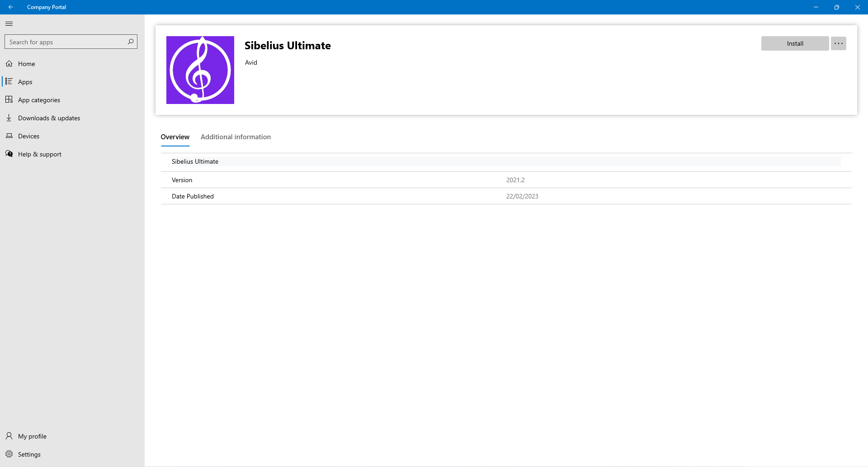Focus the Search for apps field
The height and width of the screenshot is (467, 868).
click(x=71, y=42)
